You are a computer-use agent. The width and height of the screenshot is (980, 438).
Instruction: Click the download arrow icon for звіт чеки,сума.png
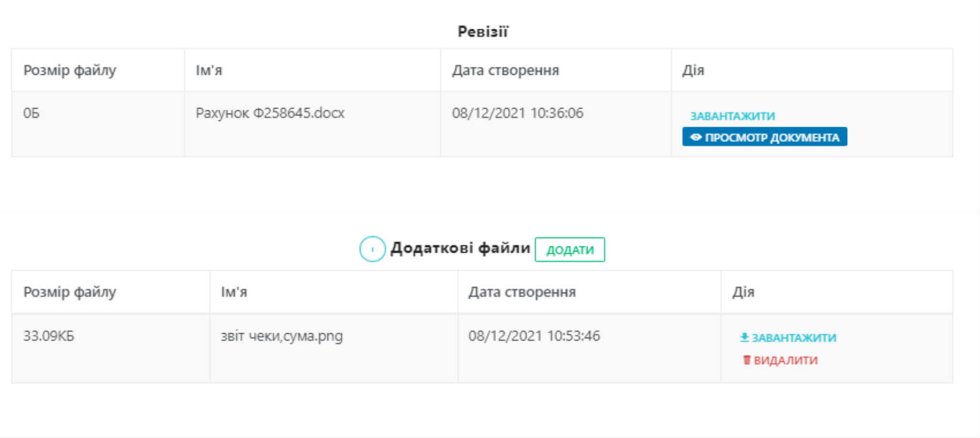744,338
